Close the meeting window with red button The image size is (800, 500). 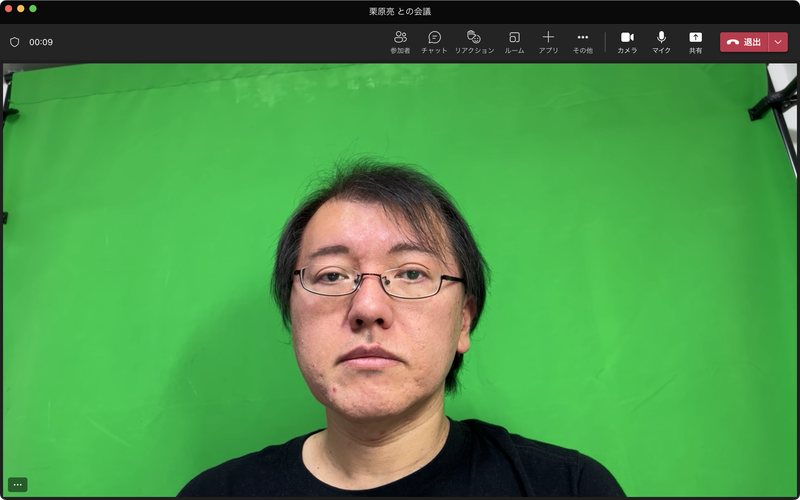[8, 9]
